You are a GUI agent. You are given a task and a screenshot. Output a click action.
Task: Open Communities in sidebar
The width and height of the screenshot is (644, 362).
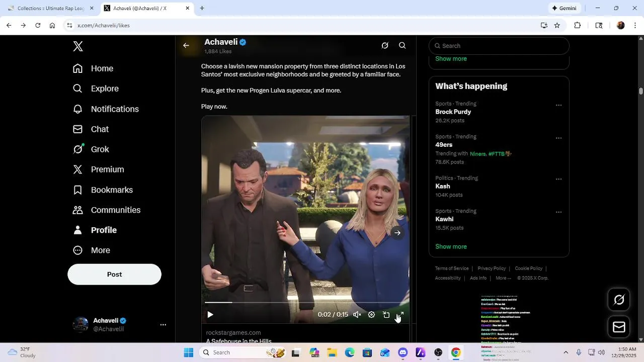tap(106, 210)
